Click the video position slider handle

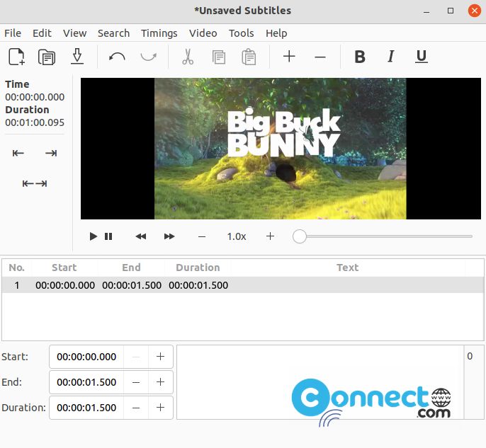[300, 236]
